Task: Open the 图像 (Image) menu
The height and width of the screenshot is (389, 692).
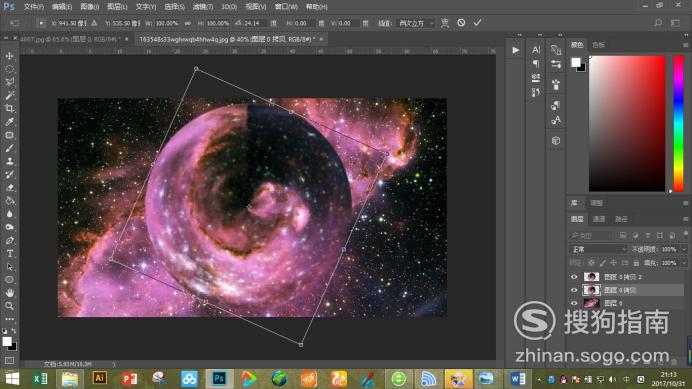Action: pos(89,7)
